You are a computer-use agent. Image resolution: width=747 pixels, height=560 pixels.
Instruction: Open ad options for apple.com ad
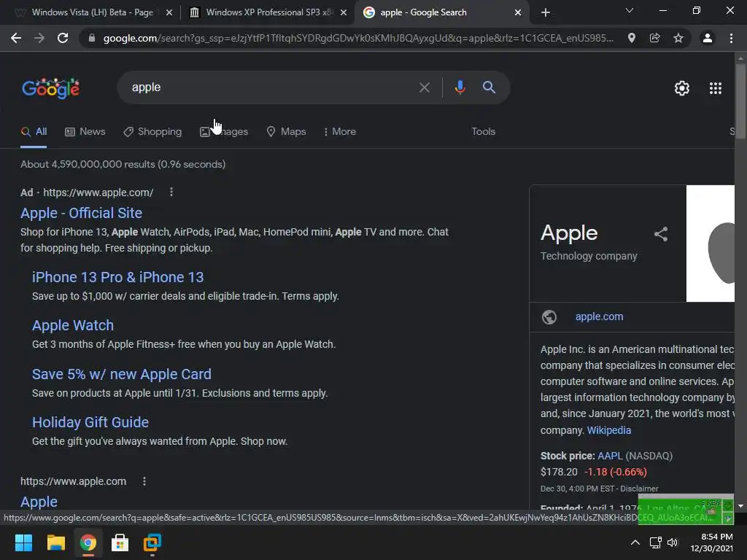point(171,192)
